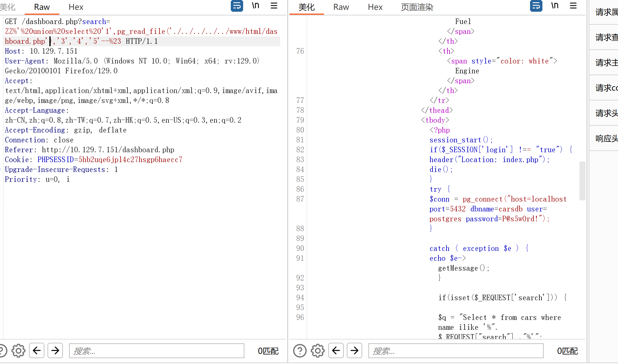Open hamburger options menu in response panel
The height and width of the screenshot is (364, 618).
coord(573,6)
